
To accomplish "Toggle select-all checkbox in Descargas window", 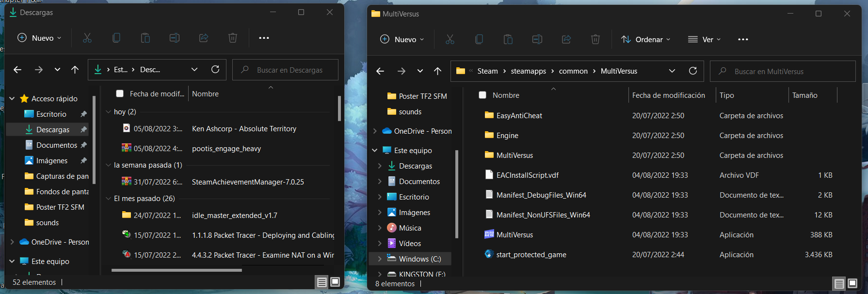I will 120,94.
